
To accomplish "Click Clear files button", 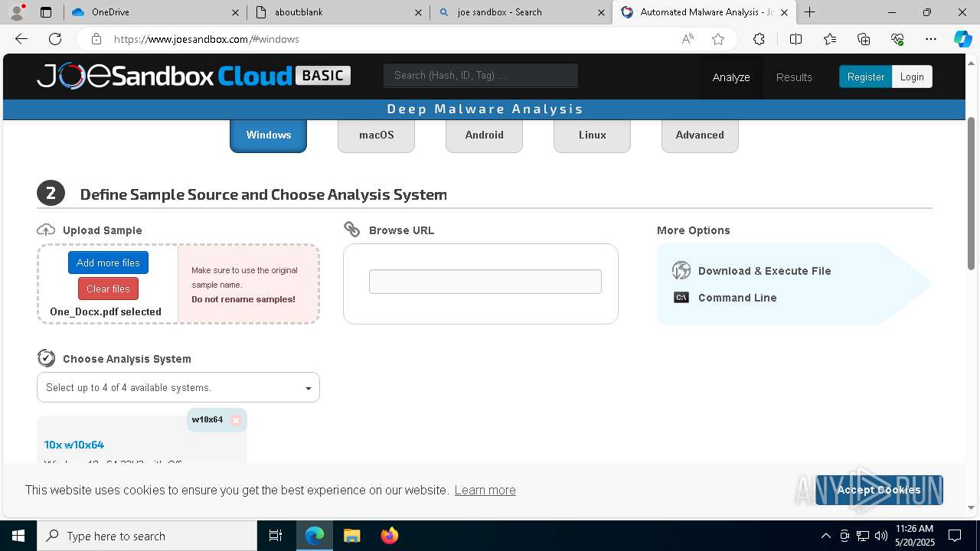I will tap(108, 289).
